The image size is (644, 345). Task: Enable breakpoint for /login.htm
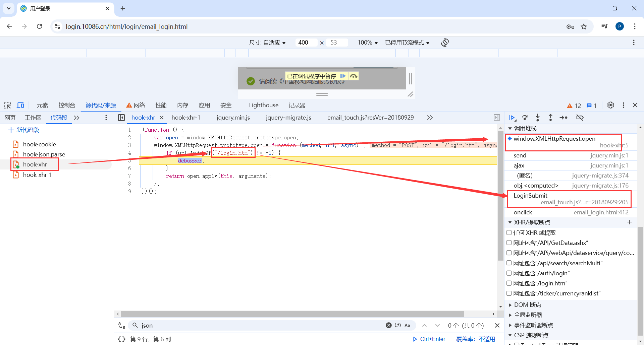[509, 283]
